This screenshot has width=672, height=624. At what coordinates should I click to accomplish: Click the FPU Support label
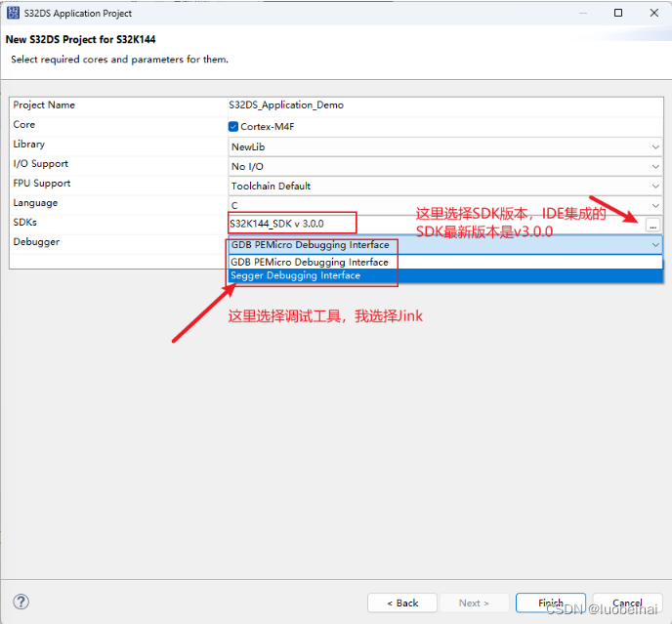[x=42, y=184]
